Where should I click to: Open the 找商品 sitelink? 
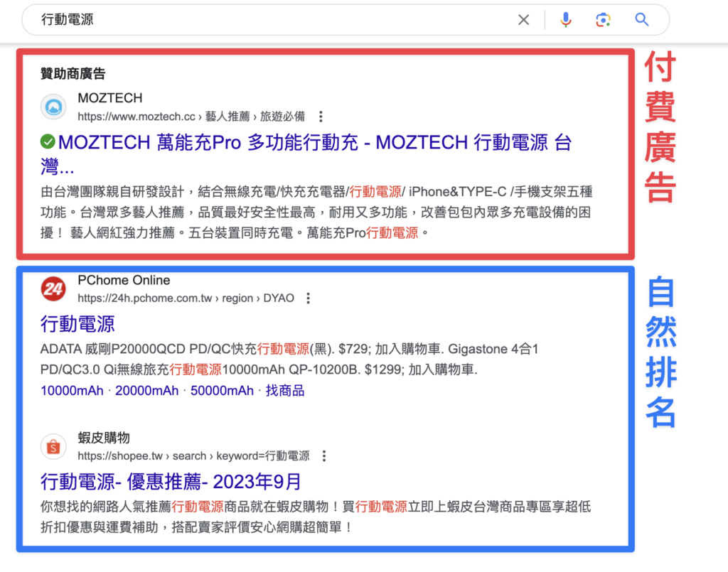click(x=285, y=391)
